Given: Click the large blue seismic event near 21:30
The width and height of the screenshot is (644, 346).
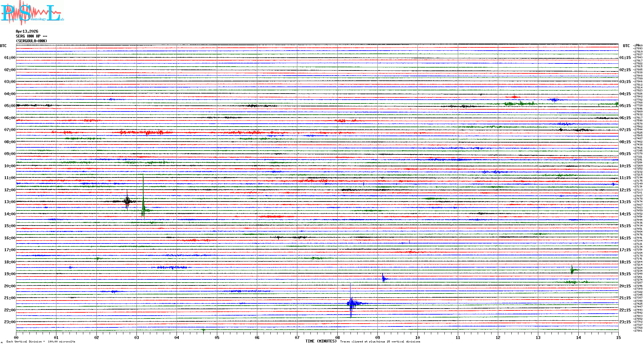Looking at the screenshot, I should coord(351,303).
